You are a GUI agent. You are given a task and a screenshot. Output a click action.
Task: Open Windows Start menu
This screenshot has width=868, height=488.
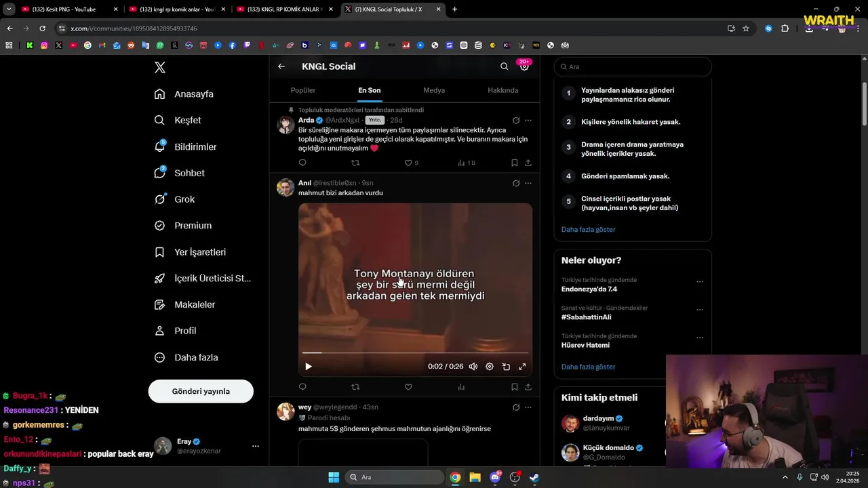(x=334, y=477)
